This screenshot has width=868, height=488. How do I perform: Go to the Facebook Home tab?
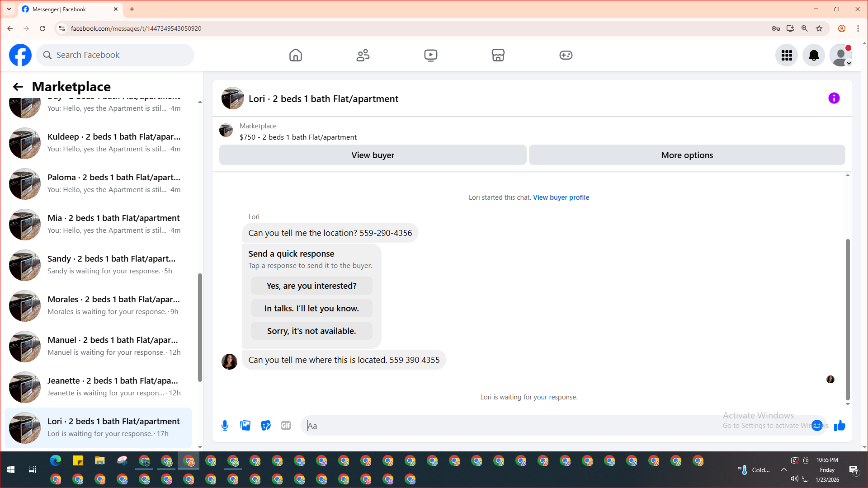click(295, 55)
